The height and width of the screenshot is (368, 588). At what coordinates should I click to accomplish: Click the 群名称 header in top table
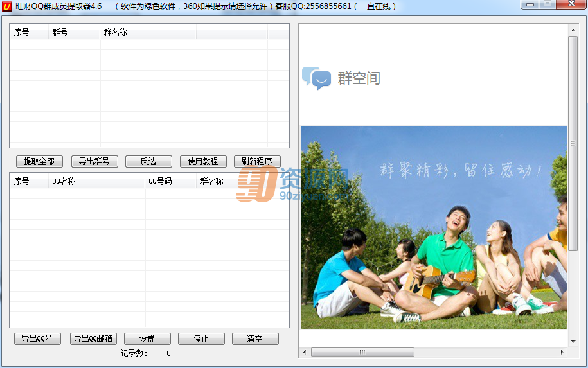tap(148, 32)
